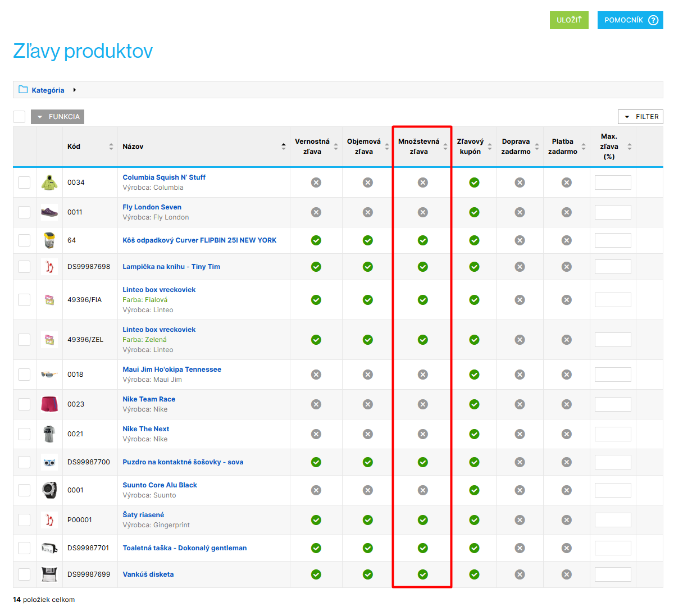Toggle Zľavový kupón icon for Puzdro na kontaktné šošovky
The width and height of the screenshot is (674, 616).
(x=475, y=462)
